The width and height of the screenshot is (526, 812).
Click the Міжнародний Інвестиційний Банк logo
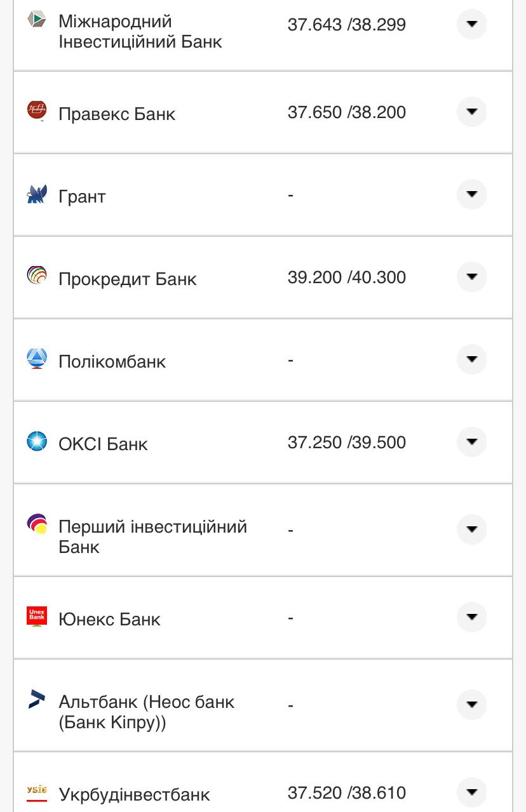coord(37,20)
